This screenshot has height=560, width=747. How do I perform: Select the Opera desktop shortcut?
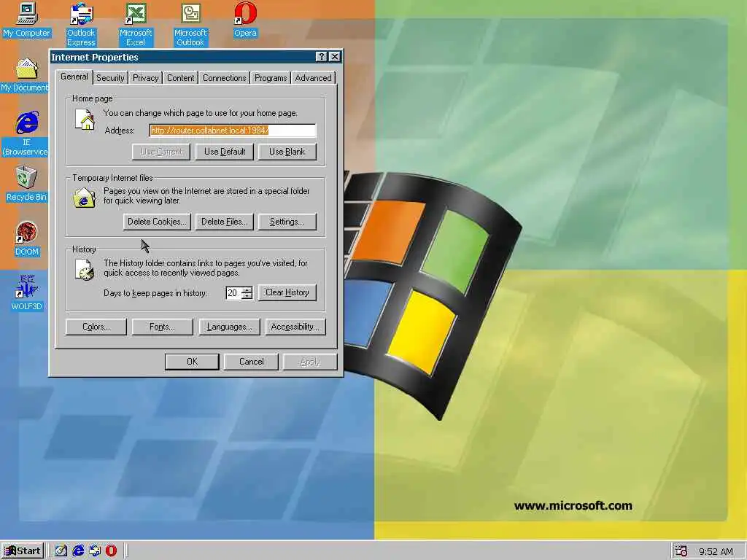click(x=245, y=20)
